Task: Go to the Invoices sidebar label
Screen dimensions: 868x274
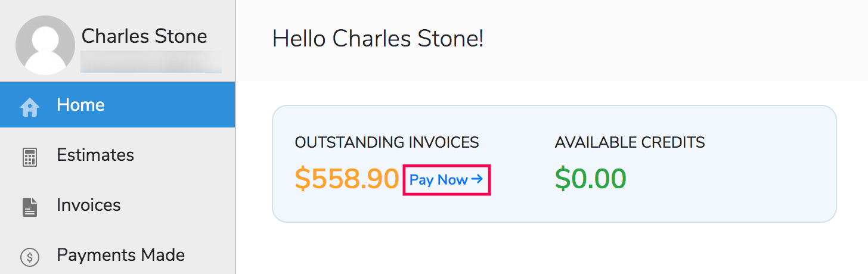Action: point(89,205)
